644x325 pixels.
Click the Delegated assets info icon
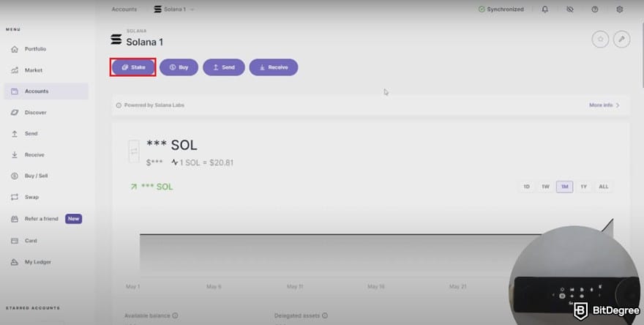tap(325, 315)
